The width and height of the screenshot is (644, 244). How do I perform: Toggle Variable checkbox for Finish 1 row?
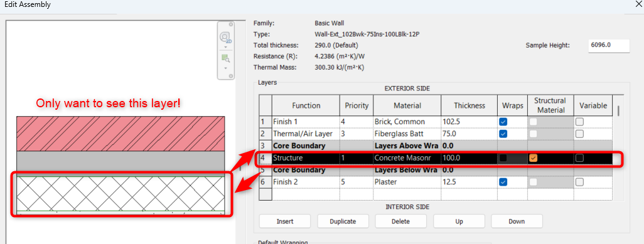click(579, 122)
